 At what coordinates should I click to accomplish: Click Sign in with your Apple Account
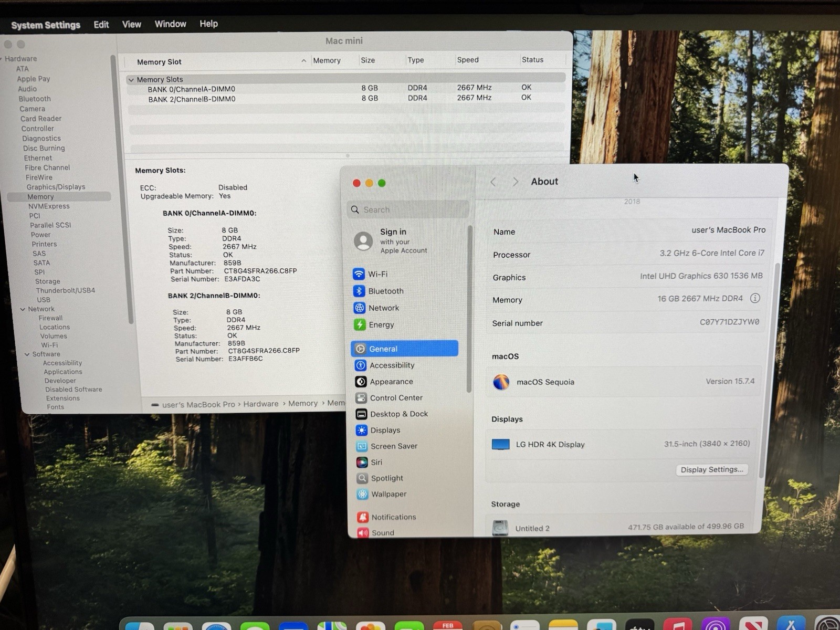[x=403, y=241]
